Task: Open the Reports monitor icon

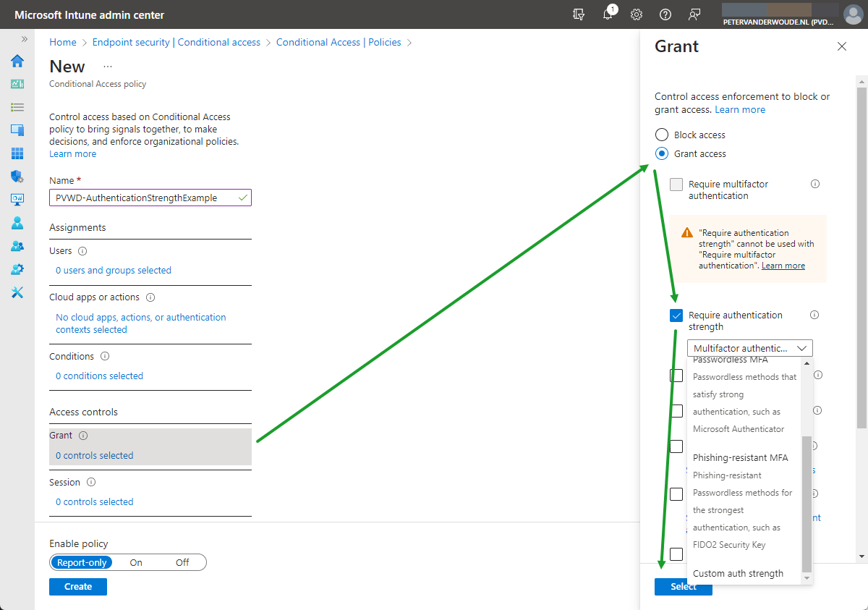Action: 17,199
